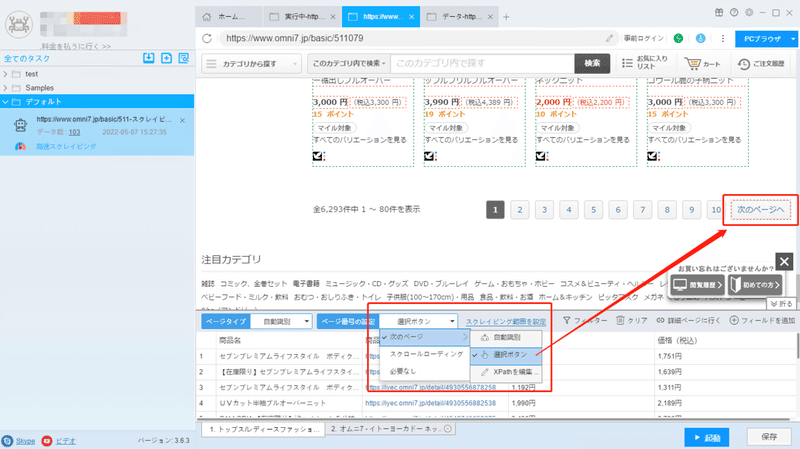Open the PCブラウザ dropdown
Viewport: 800px width, 449px height.
[792, 39]
